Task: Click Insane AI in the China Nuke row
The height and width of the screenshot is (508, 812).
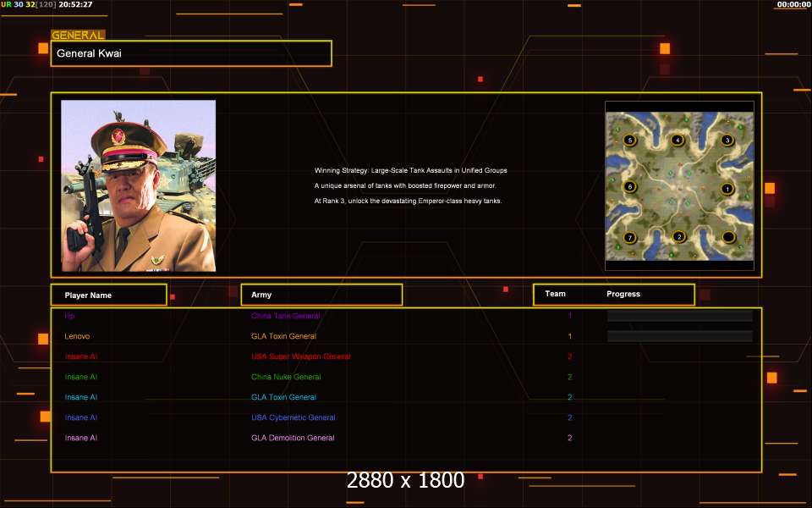Action: tap(81, 377)
